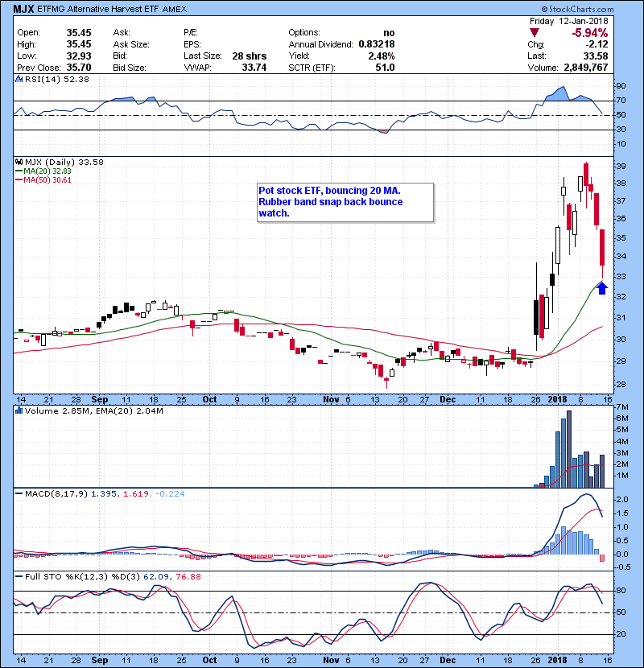Click the -5.94% percent change value
The width and height of the screenshot is (644, 668).
[x=590, y=33]
